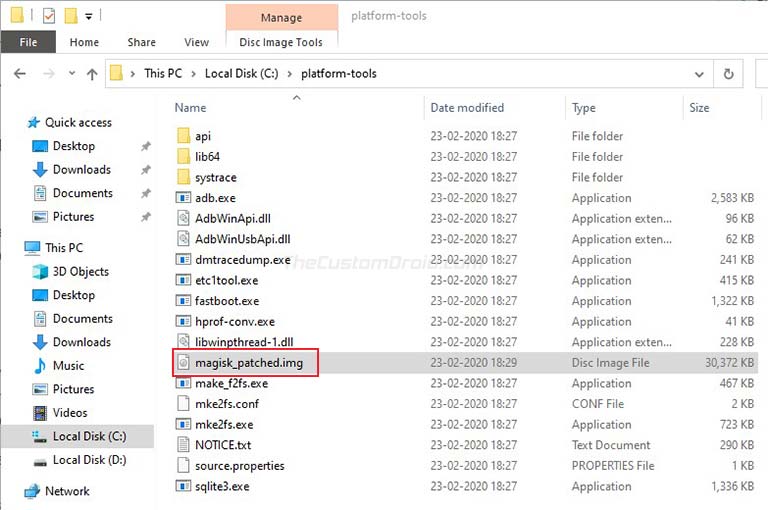This screenshot has width=768, height=510.
Task: Switch to the View ribbon tab
Action: [196, 42]
